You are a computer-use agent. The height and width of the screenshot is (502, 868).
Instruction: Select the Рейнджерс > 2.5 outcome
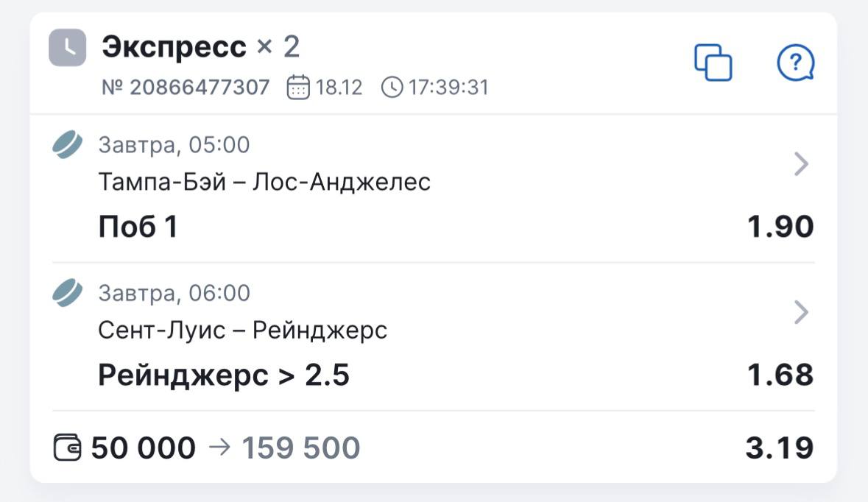223,376
